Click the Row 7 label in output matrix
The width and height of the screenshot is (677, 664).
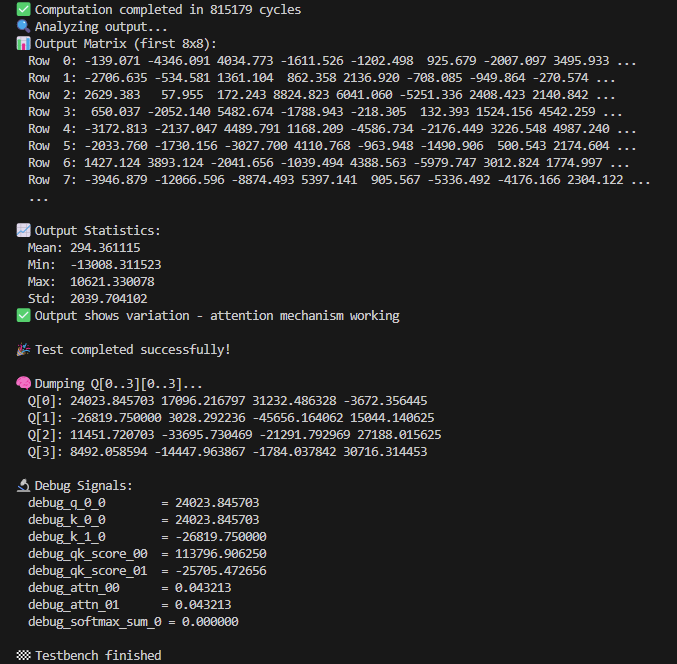(x=44, y=180)
